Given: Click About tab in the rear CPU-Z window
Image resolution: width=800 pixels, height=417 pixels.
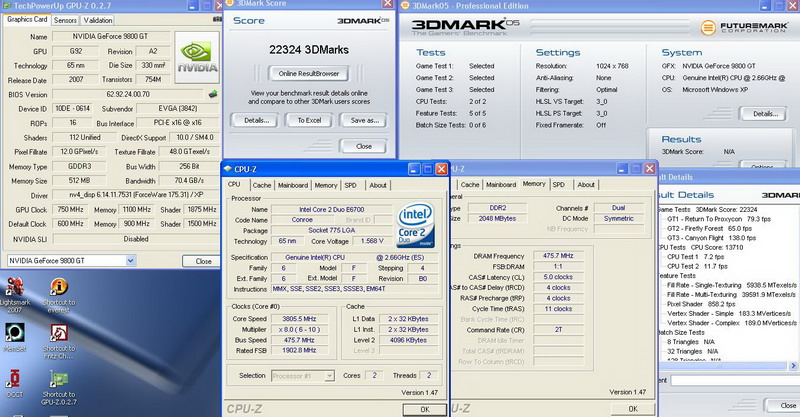Looking at the screenshot, I should point(586,185).
